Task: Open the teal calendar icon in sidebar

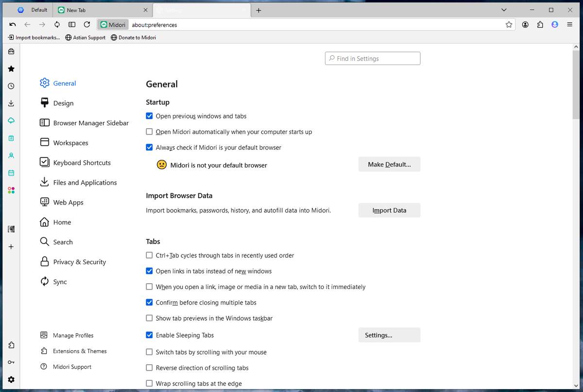Action: [x=11, y=173]
